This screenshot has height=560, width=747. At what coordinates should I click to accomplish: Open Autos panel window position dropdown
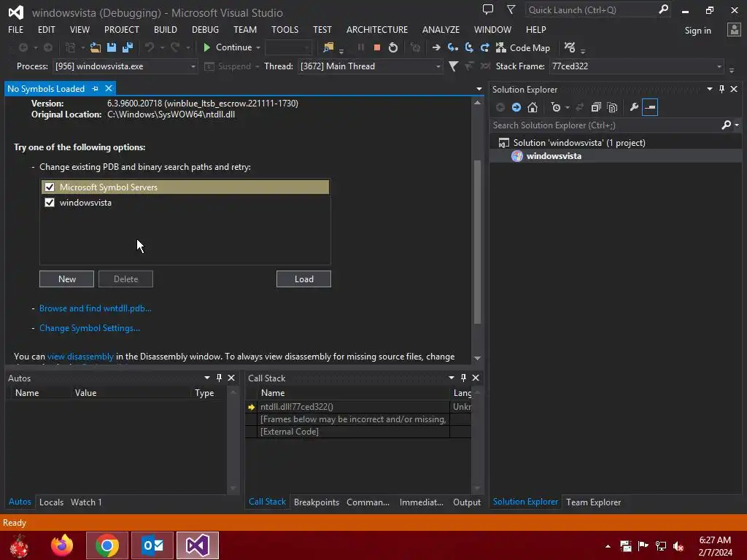click(x=206, y=378)
